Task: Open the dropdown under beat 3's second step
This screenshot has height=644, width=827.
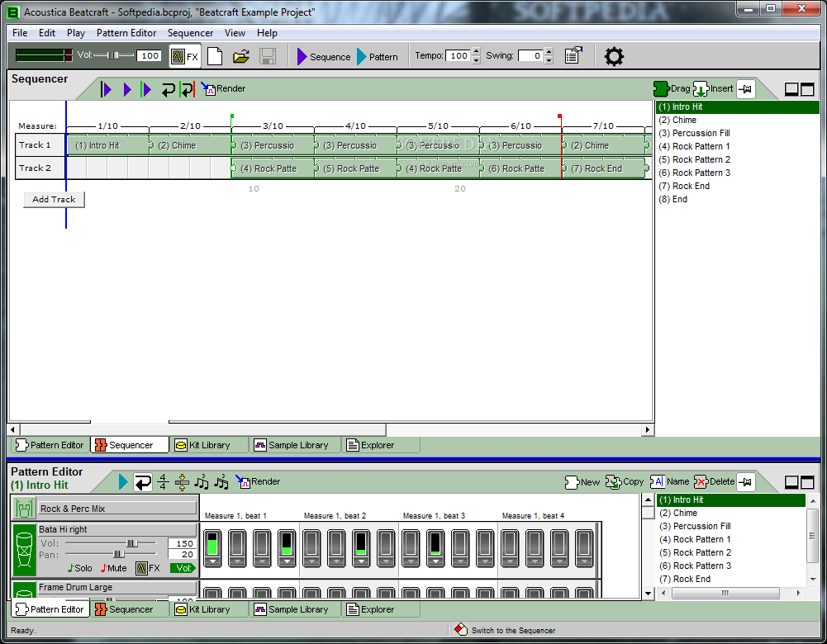Action: (x=435, y=561)
